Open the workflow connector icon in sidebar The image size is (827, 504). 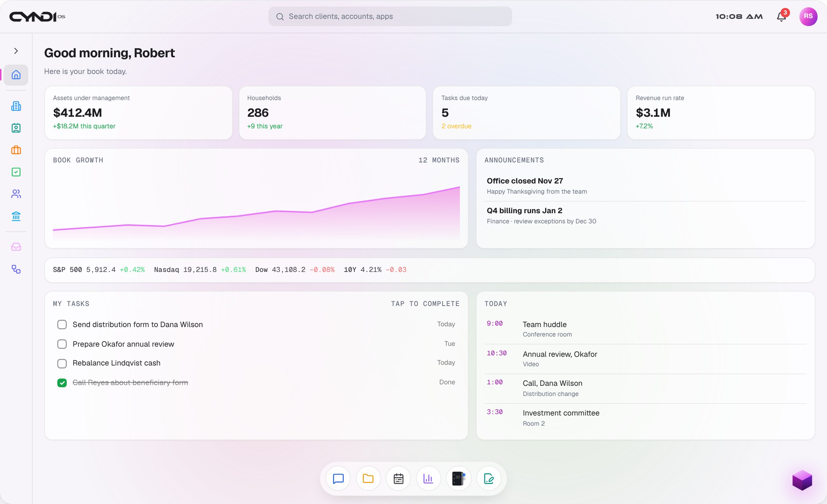(x=16, y=269)
